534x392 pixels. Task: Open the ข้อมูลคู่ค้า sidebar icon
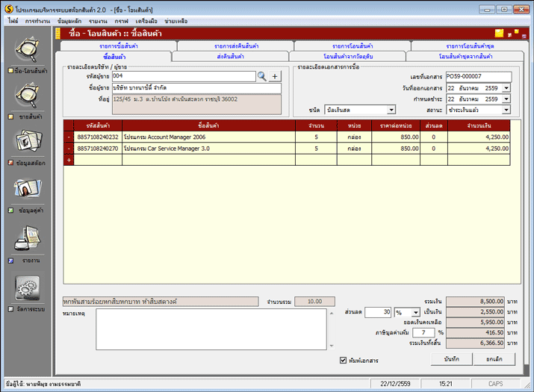point(27,188)
